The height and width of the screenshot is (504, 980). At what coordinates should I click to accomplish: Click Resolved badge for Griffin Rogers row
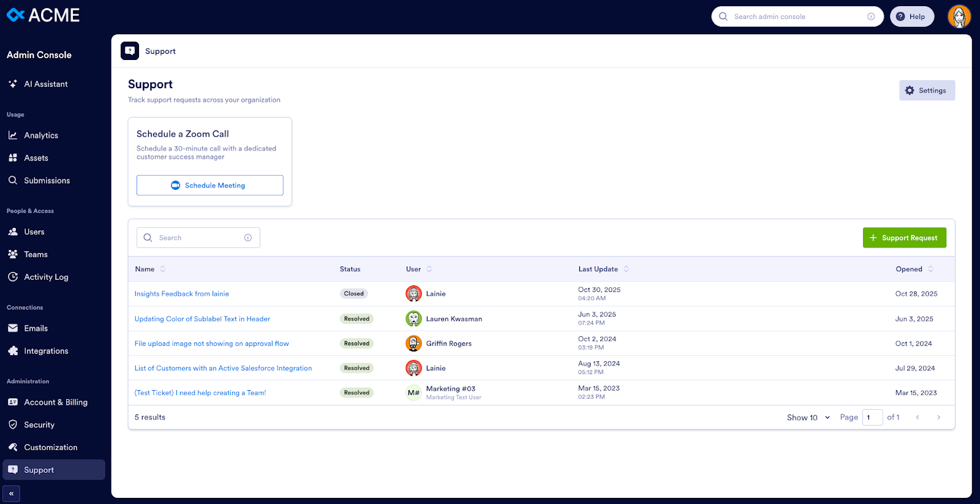(356, 344)
